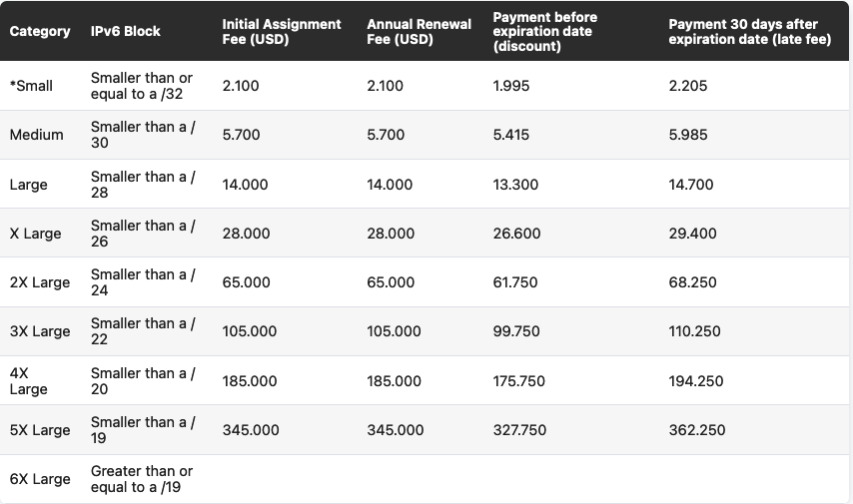853x504 pixels.
Task: Click the 14.000 initial fee for Large
Action: pos(246,185)
